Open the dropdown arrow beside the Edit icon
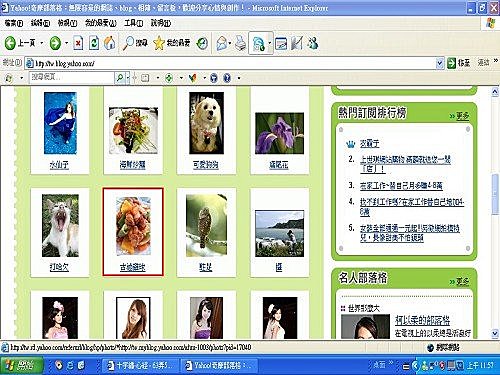This screenshot has height=375, width=500. point(269,44)
